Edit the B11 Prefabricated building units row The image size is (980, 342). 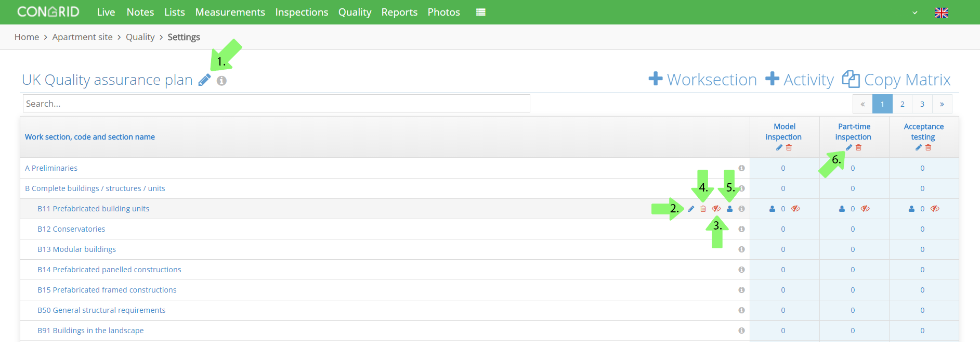(x=691, y=209)
